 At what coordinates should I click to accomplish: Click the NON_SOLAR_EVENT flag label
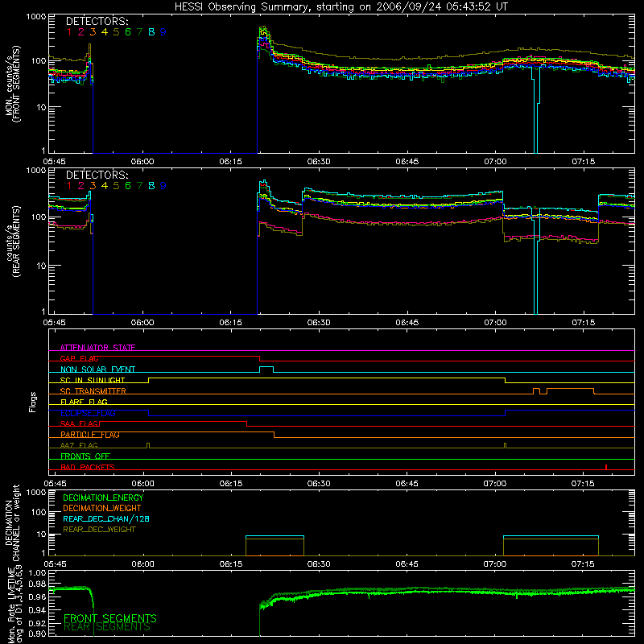(x=97, y=369)
